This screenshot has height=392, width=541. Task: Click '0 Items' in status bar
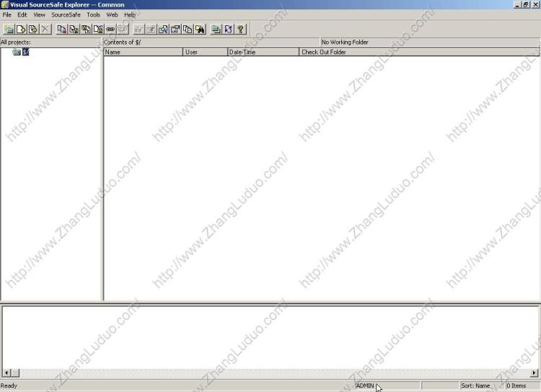[x=516, y=386]
